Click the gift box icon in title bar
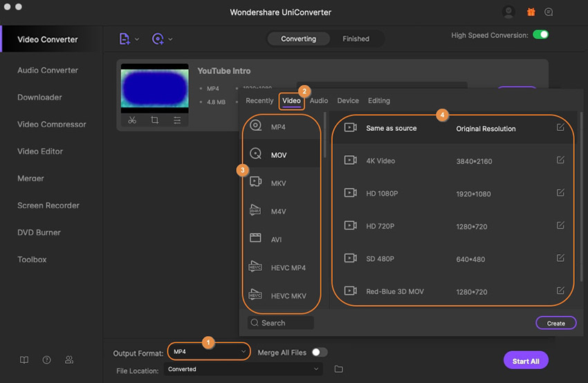Viewport: 588px width, 383px height. 531,12
